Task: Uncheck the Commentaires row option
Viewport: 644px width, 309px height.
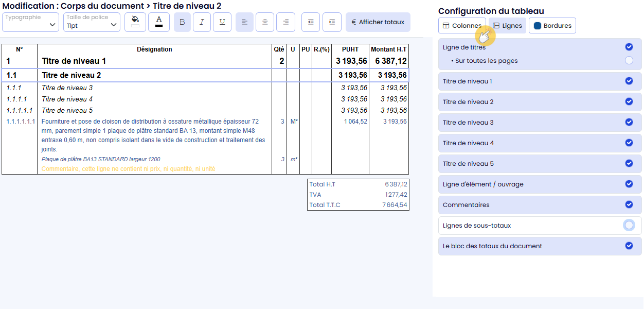Action: (x=629, y=204)
